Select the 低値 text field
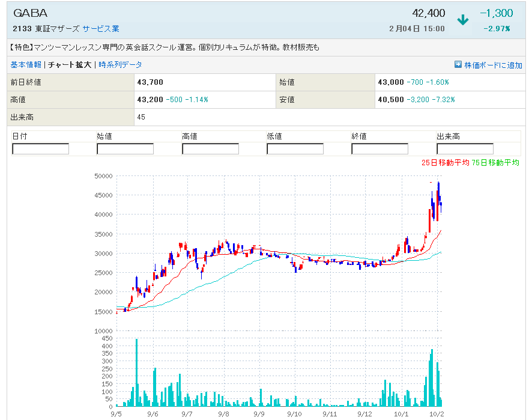This screenshot has width=532, height=420. tap(295, 148)
